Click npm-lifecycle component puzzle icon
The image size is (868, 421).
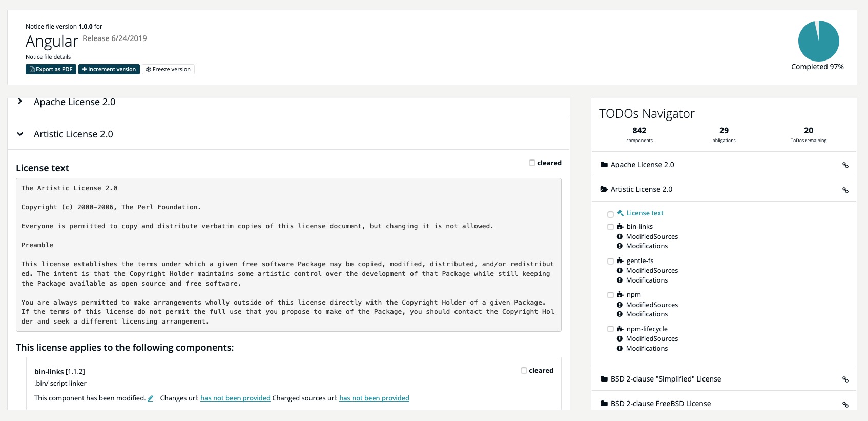(620, 329)
